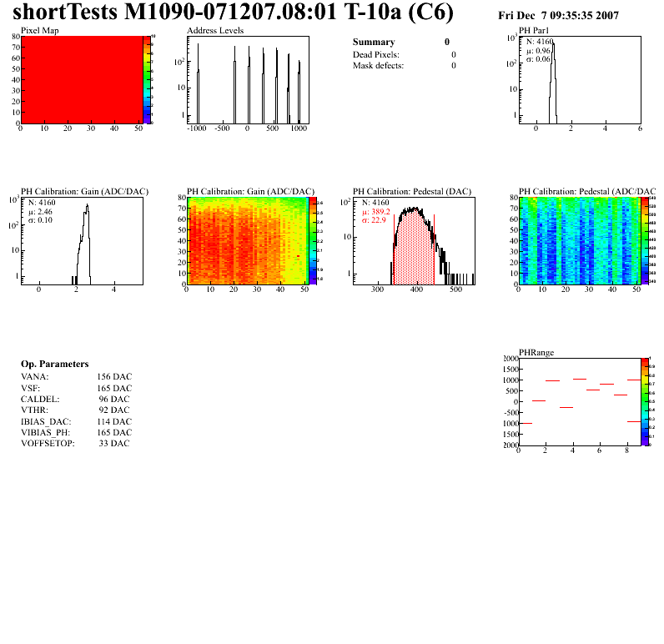This screenshot has height=644, width=664.
Task: Click the Dead Pixels label
Action: [376, 54]
